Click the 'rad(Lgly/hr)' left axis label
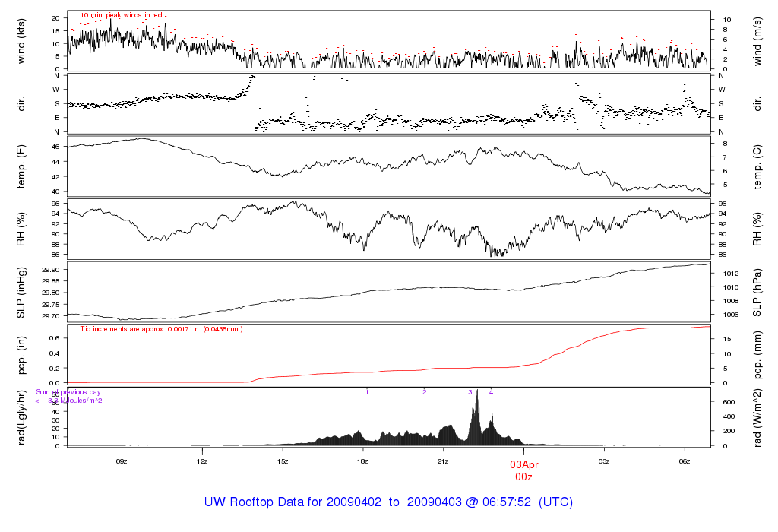Image resolution: width=778 pixels, height=532 pixels. tap(21, 417)
